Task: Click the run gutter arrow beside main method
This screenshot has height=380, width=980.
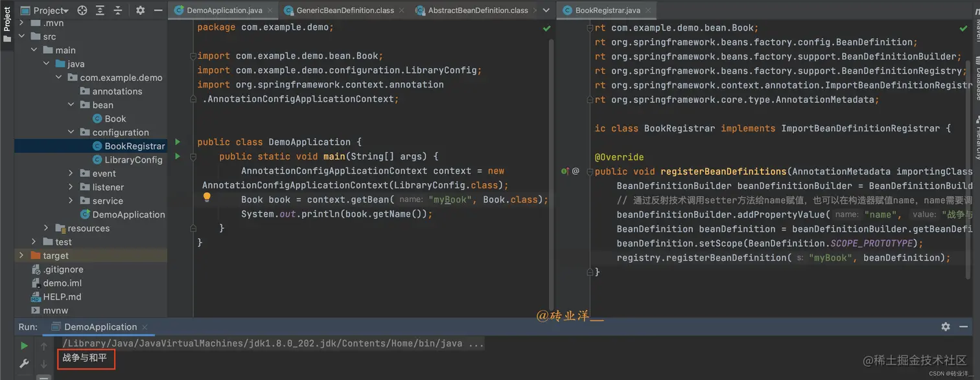Action: 178,156
